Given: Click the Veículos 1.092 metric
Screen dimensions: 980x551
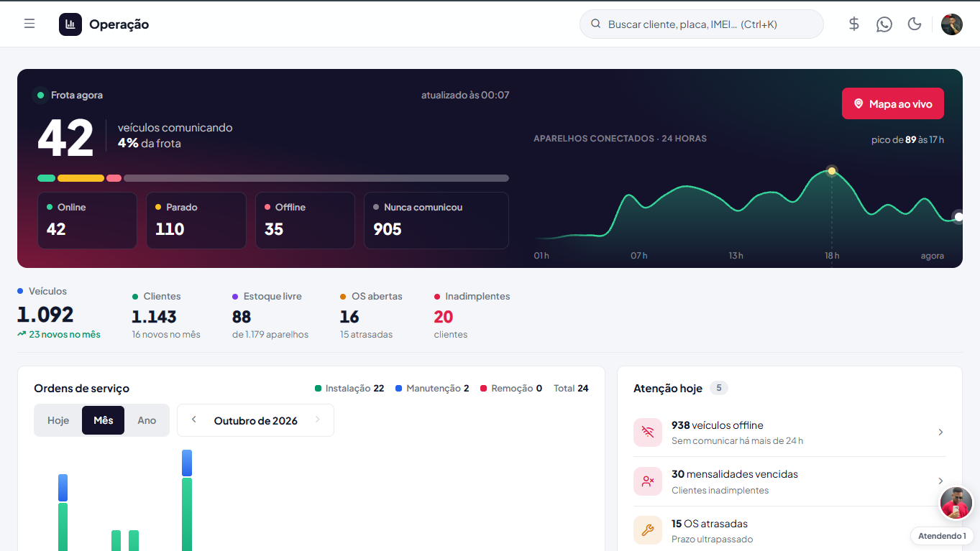Looking at the screenshot, I should (x=59, y=312).
